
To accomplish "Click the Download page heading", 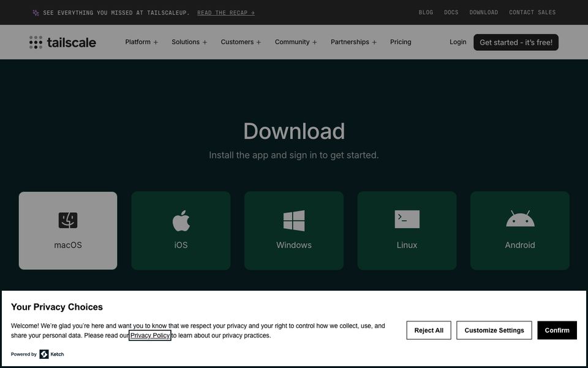I will pos(294,131).
